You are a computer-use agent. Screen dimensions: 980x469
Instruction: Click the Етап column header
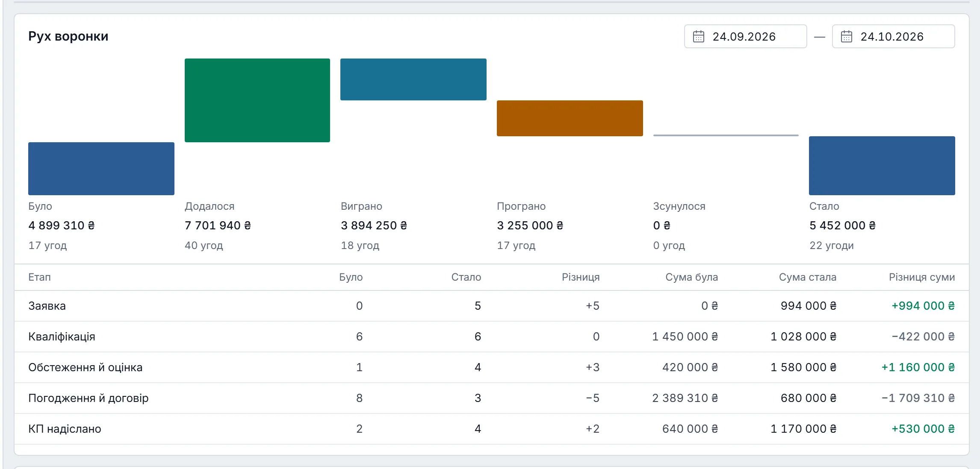click(x=39, y=277)
